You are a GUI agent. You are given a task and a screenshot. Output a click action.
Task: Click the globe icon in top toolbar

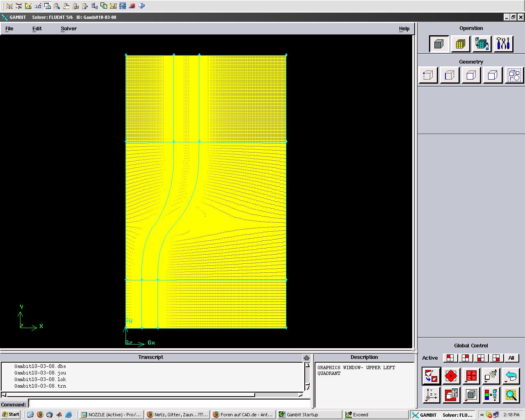[x=123, y=6]
